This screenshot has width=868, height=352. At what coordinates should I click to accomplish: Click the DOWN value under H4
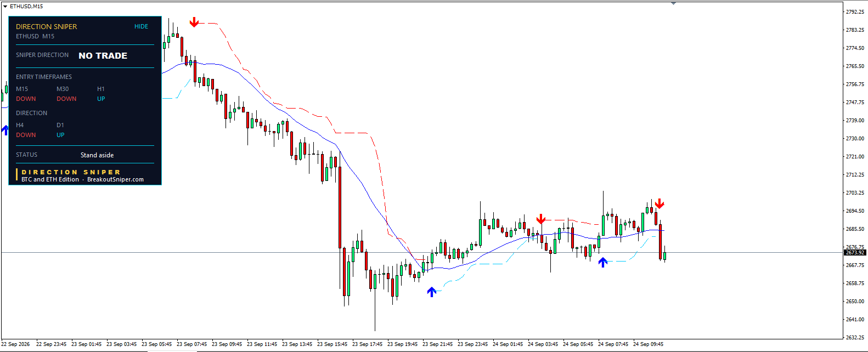[x=26, y=135]
